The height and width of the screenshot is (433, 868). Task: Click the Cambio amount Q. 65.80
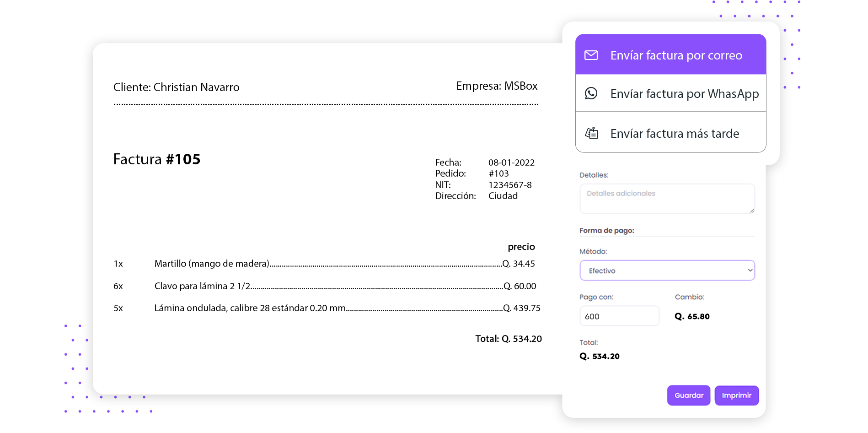(x=692, y=316)
